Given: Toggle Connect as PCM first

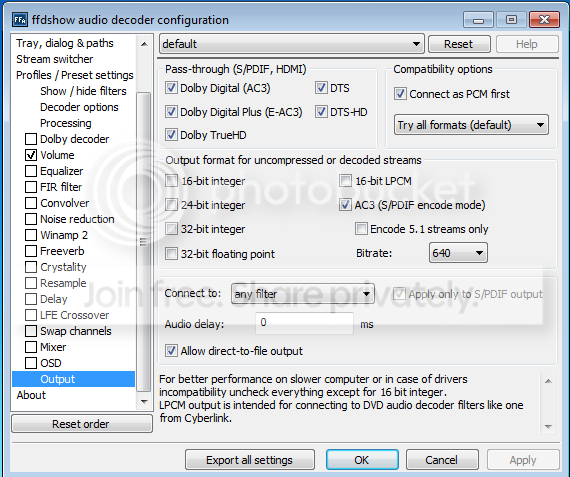Looking at the screenshot, I should pos(400,94).
